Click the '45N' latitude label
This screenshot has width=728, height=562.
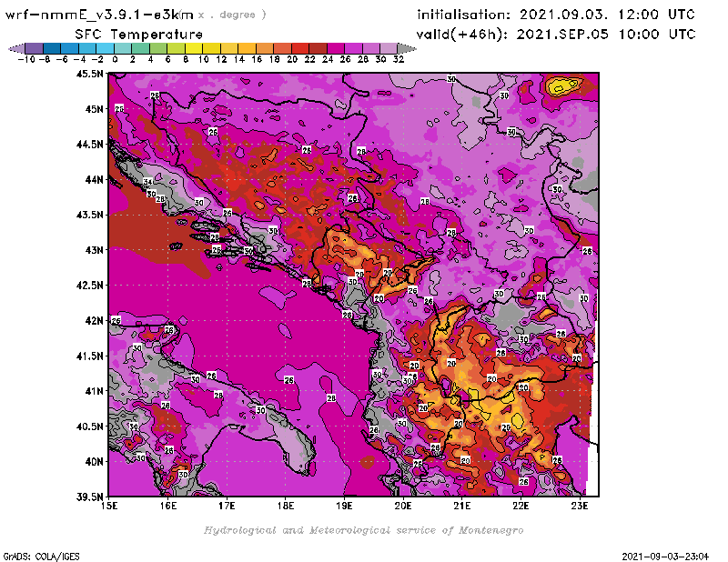pyautogui.click(x=94, y=109)
